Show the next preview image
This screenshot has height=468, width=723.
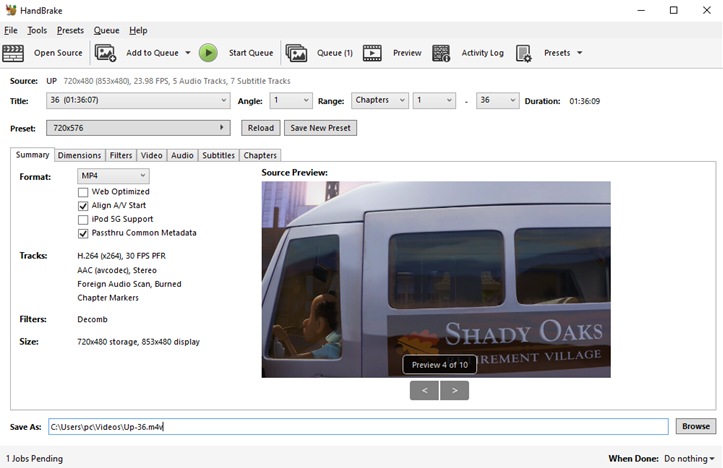455,391
